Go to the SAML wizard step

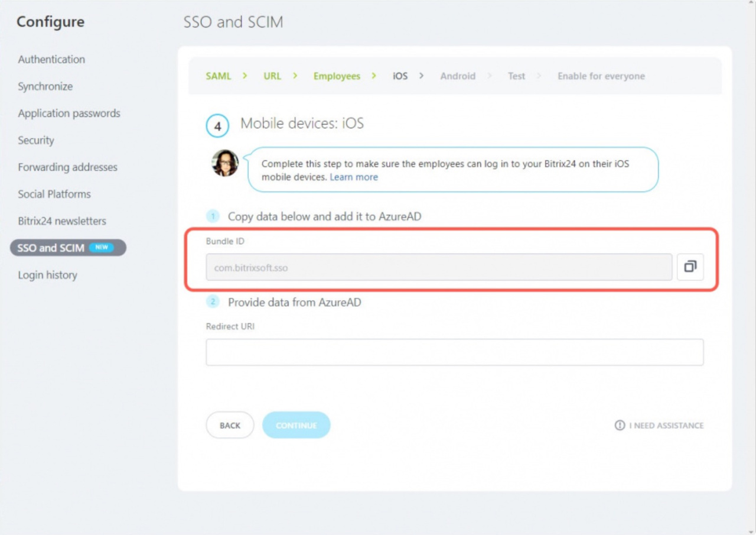click(x=219, y=76)
